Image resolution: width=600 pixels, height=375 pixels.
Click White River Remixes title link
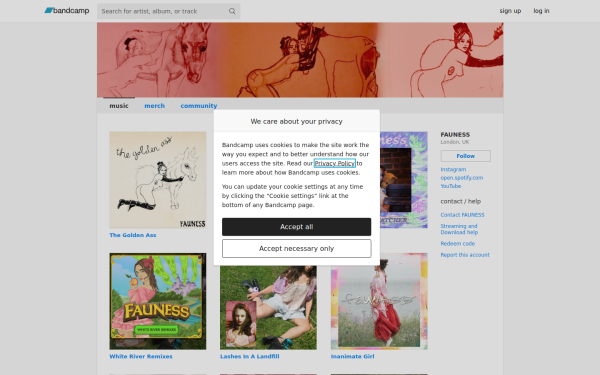pos(141,356)
